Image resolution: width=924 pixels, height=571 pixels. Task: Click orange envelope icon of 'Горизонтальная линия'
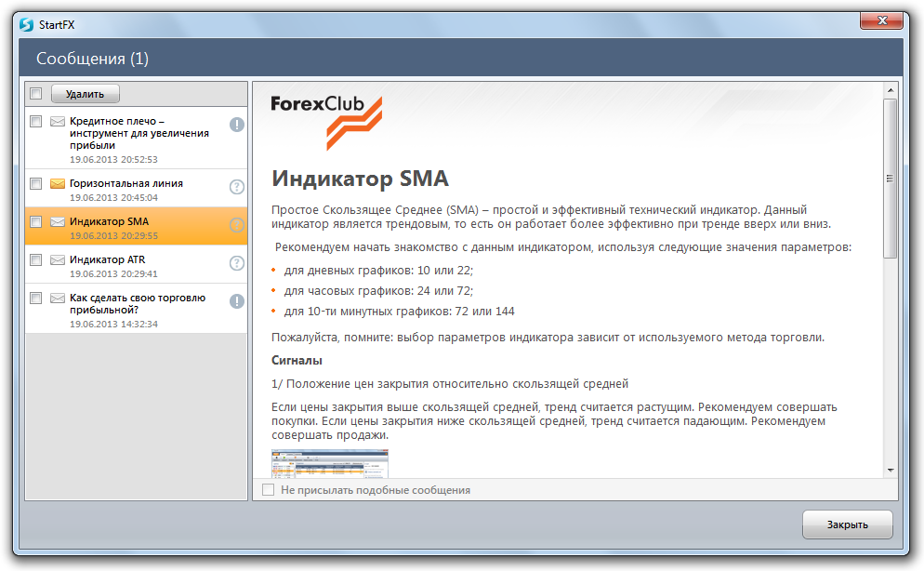57,184
